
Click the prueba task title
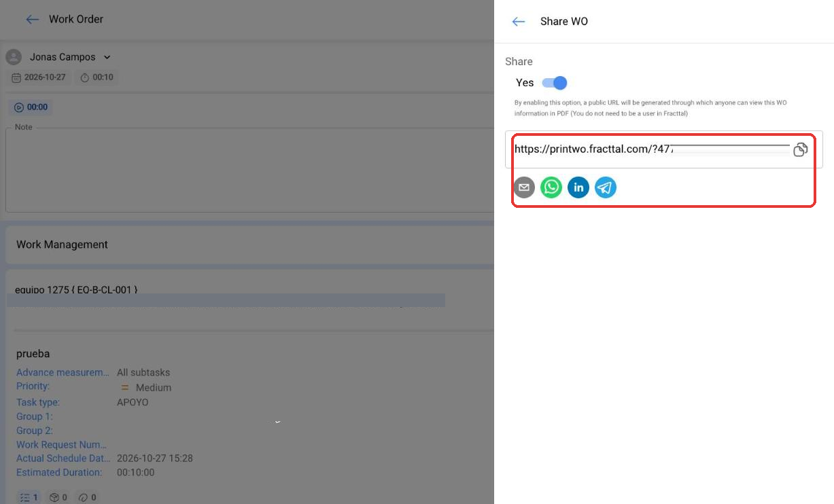coord(33,354)
